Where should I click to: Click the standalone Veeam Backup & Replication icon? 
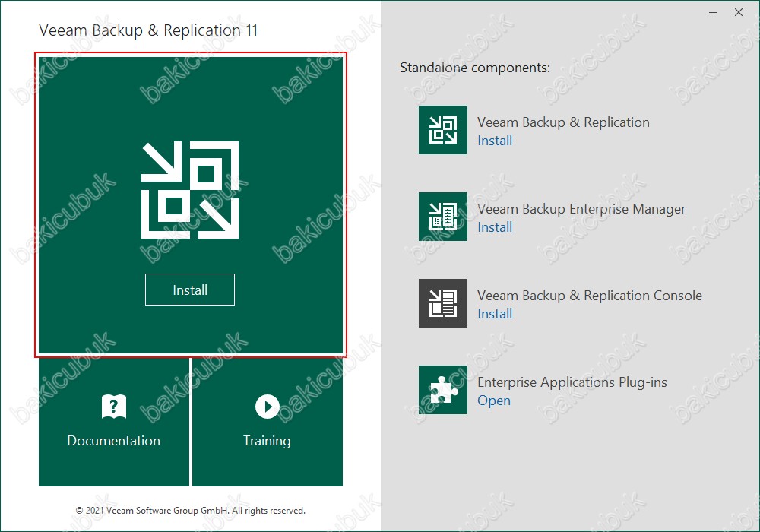(x=443, y=130)
